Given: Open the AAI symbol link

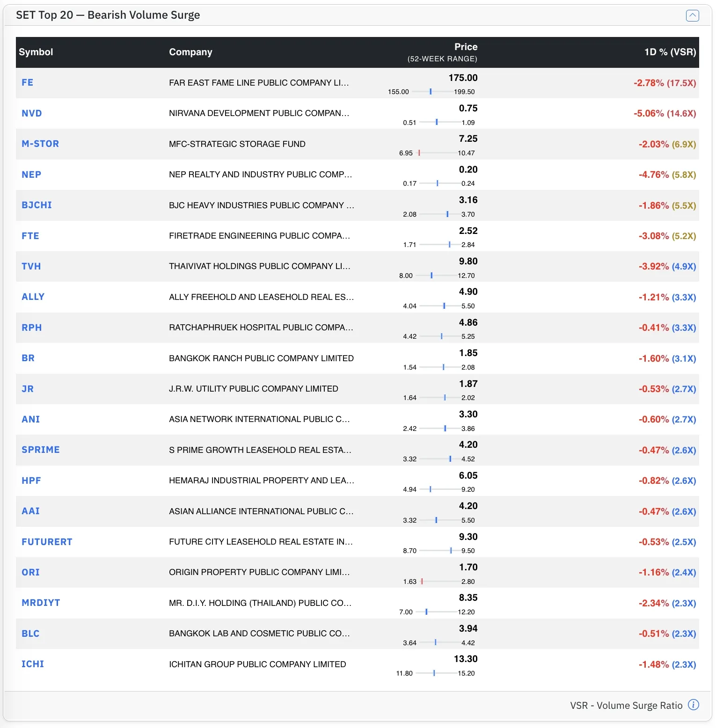Looking at the screenshot, I should click(x=31, y=511).
